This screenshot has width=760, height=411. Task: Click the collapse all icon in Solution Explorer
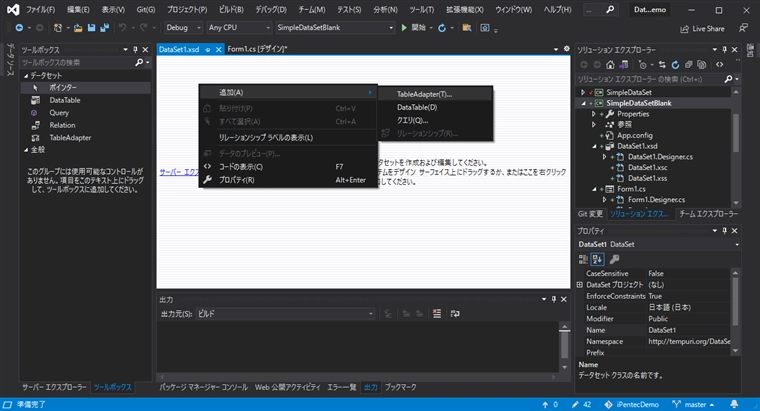coord(688,64)
